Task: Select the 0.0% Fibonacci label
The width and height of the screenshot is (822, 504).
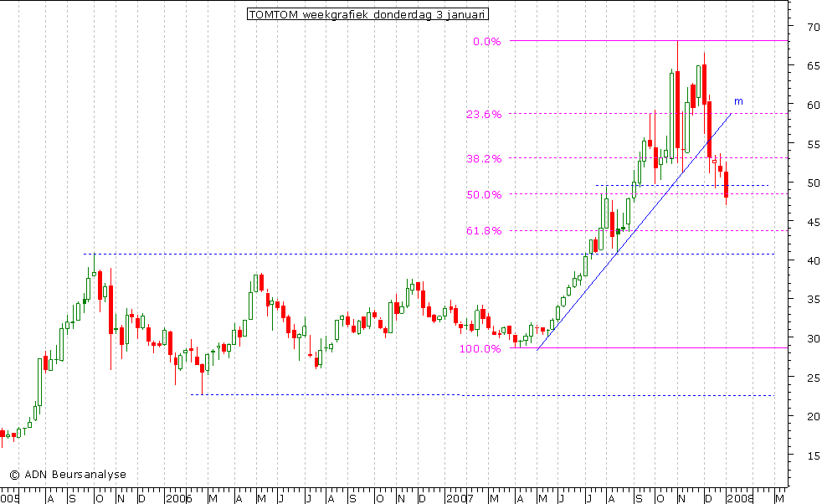Action: pos(487,41)
